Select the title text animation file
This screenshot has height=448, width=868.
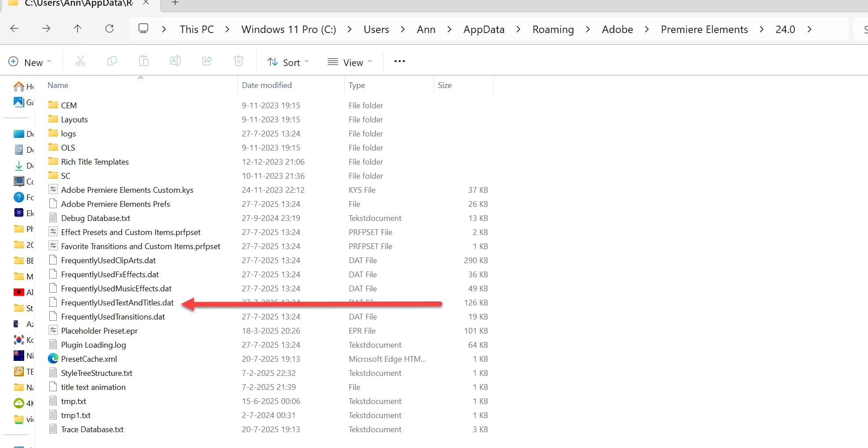(93, 387)
